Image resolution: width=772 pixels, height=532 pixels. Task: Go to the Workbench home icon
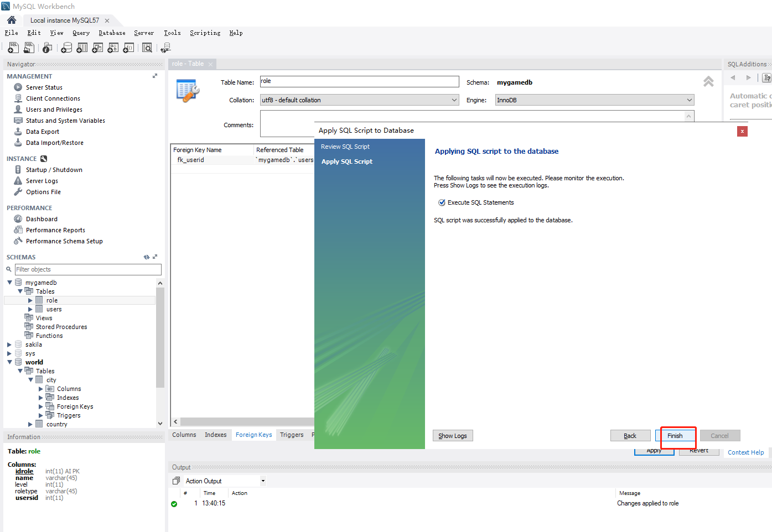12,20
